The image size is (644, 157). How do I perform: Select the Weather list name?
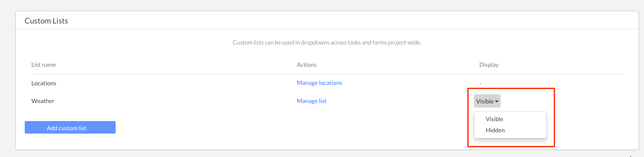tap(43, 101)
